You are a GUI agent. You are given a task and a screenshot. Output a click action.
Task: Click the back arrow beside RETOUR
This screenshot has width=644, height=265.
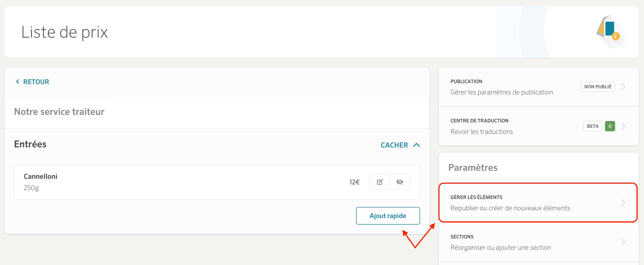[x=17, y=82]
